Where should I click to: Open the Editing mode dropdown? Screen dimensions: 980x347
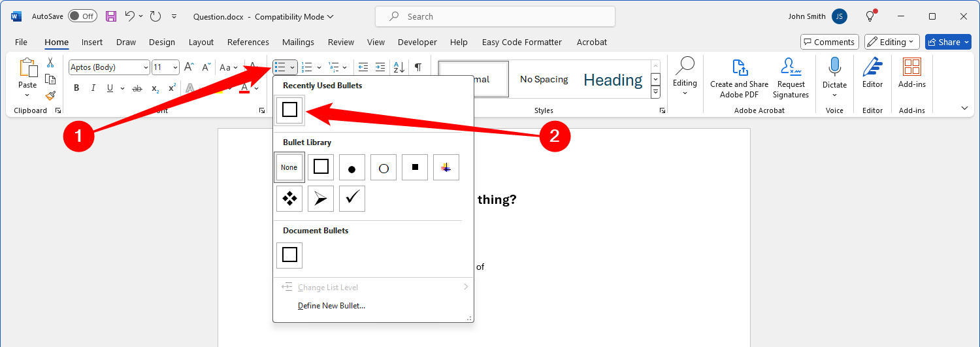892,42
